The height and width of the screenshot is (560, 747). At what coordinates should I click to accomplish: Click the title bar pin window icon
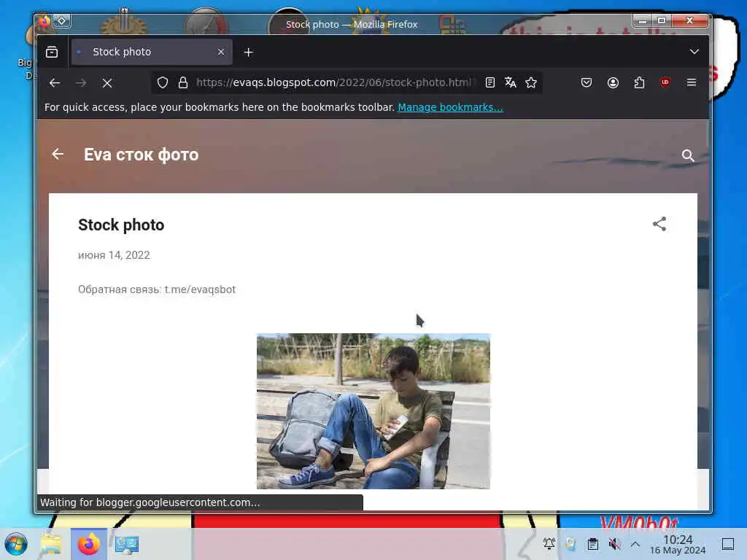62,21
